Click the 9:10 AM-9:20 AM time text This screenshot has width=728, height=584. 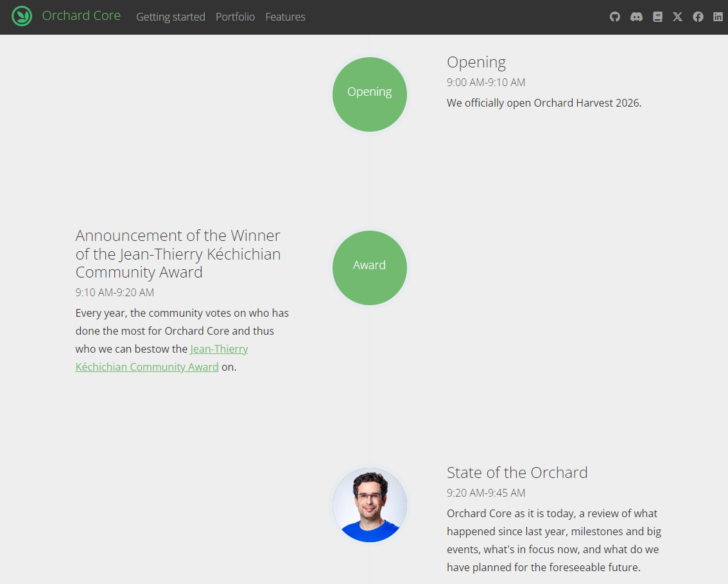pyautogui.click(x=115, y=292)
